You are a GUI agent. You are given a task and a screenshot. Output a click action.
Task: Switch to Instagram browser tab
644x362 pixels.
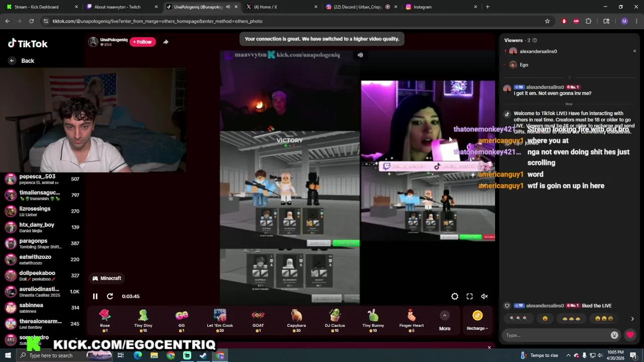(440, 7)
